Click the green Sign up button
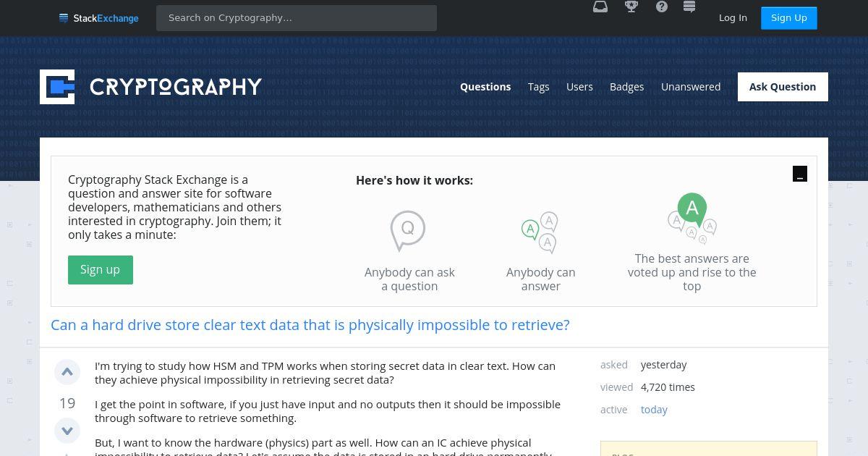 click(101, 270)
